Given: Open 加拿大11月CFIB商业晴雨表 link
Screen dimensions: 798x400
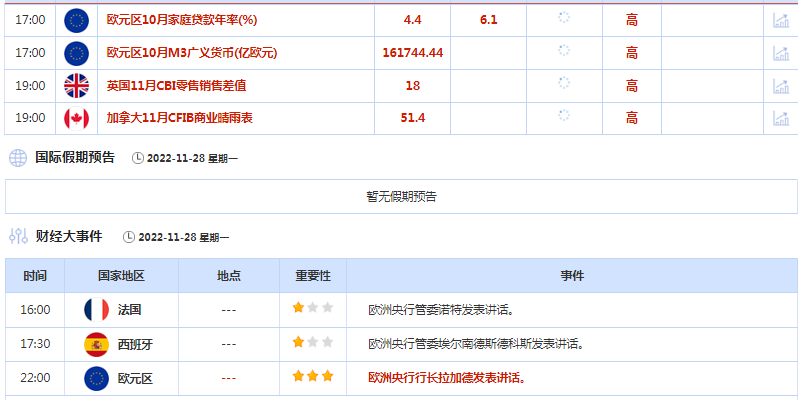Looking at the screenshot, I should pyautogui.click(x=180, y=119).
